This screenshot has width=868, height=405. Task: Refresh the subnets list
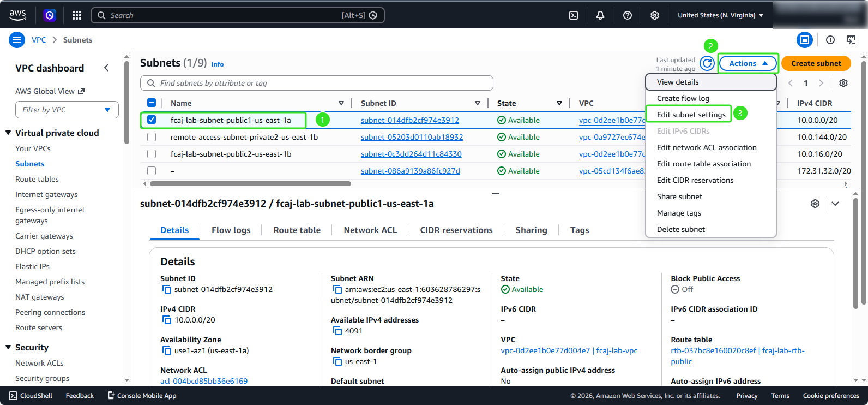click(x=707, y=63)
